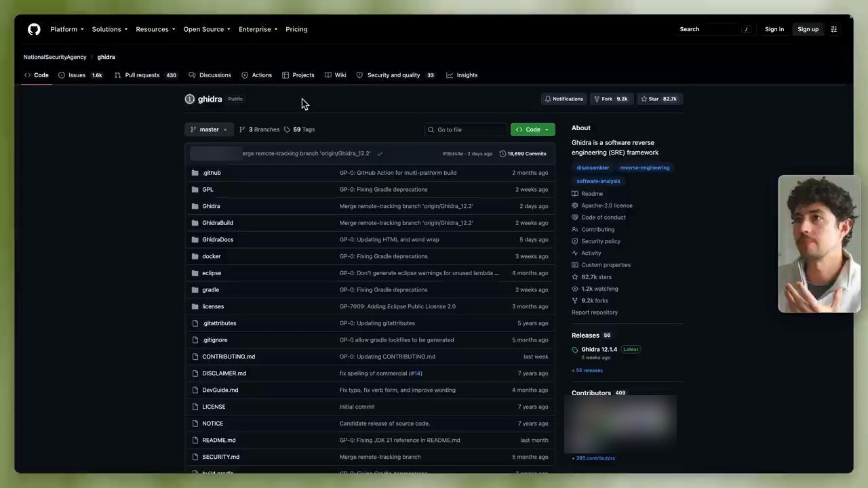View the 59 Tags

299,129
